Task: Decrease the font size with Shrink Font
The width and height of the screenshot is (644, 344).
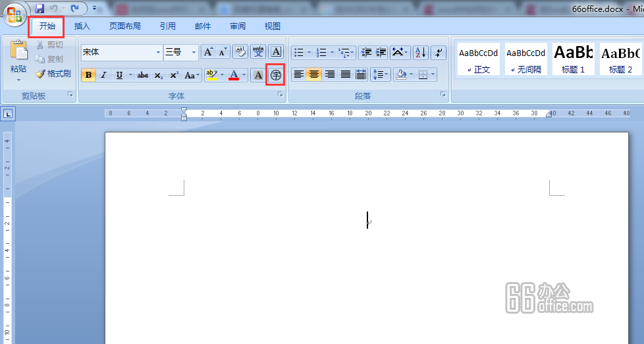Action: [223, 52]
